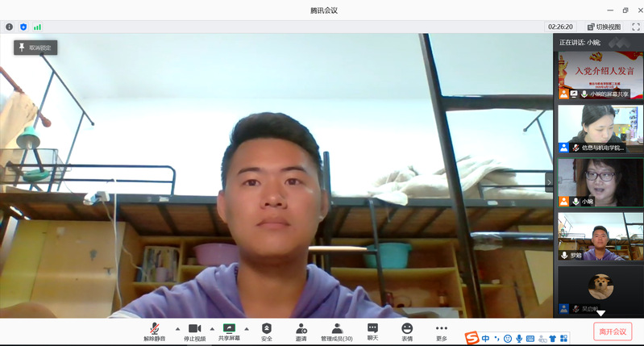Viewport: 644px width, 346px height.
Task: Enter fullscreen using top-right fullscreen icon
Action: 635,27
